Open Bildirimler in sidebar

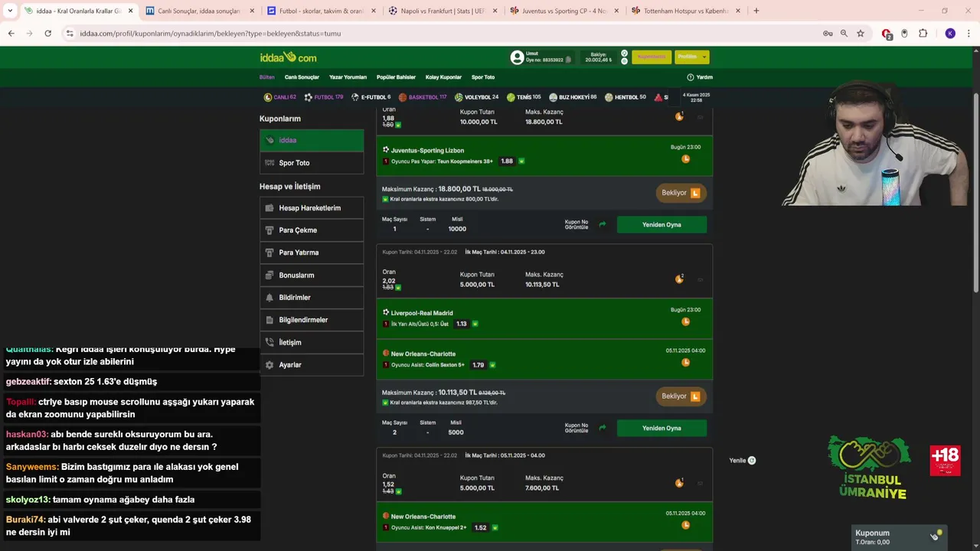coord(312,298)
